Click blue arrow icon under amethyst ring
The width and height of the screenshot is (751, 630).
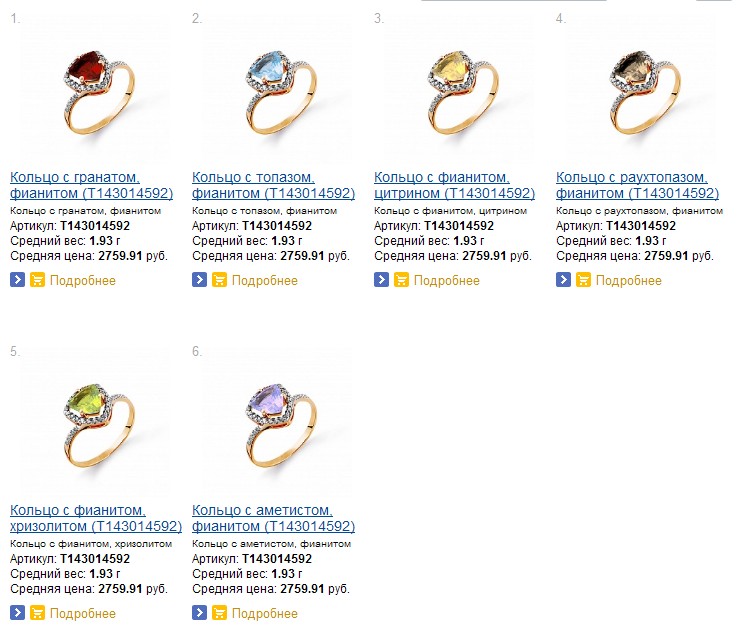coord(199,613)
